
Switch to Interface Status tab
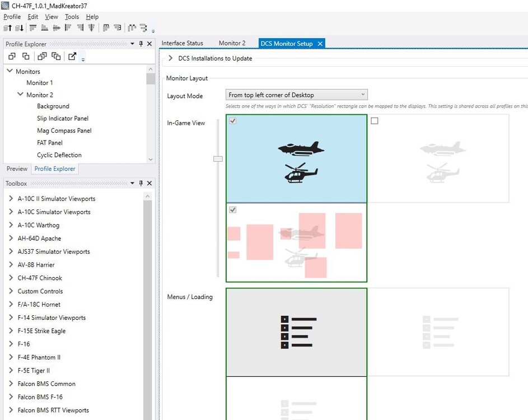point(182,43)
